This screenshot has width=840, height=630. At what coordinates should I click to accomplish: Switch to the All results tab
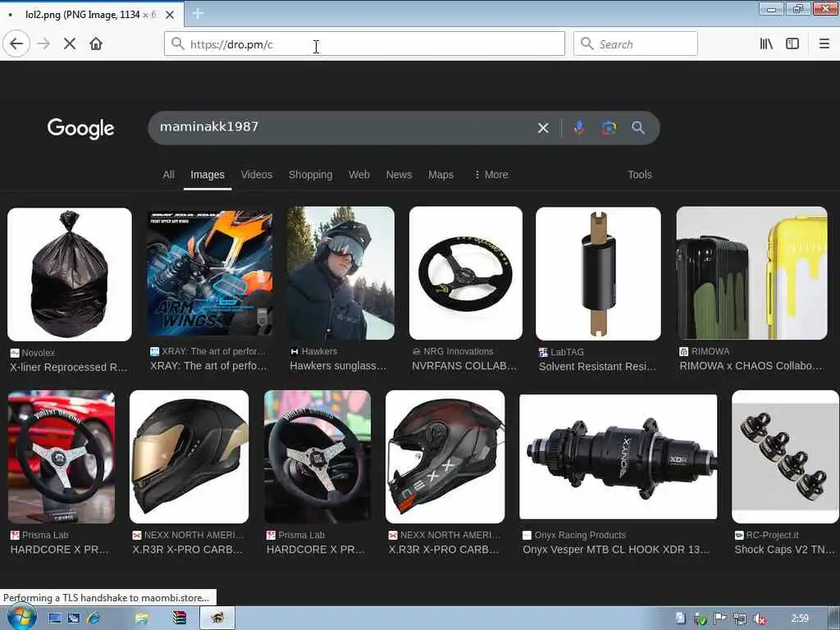point(168,175)
